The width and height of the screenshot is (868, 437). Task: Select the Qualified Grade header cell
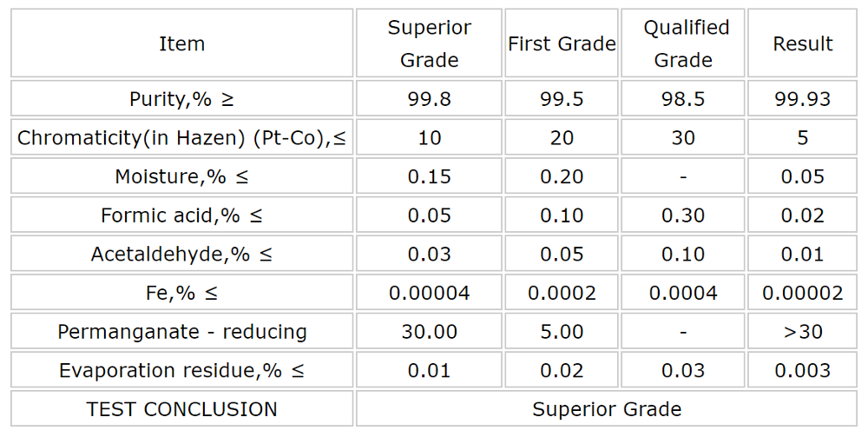click(x=683, y=43)
